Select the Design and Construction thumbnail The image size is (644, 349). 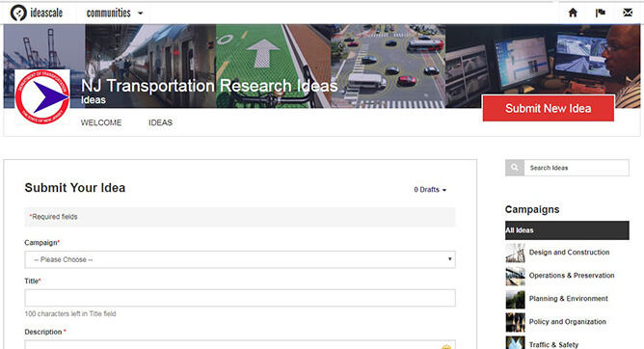point(515,253)
